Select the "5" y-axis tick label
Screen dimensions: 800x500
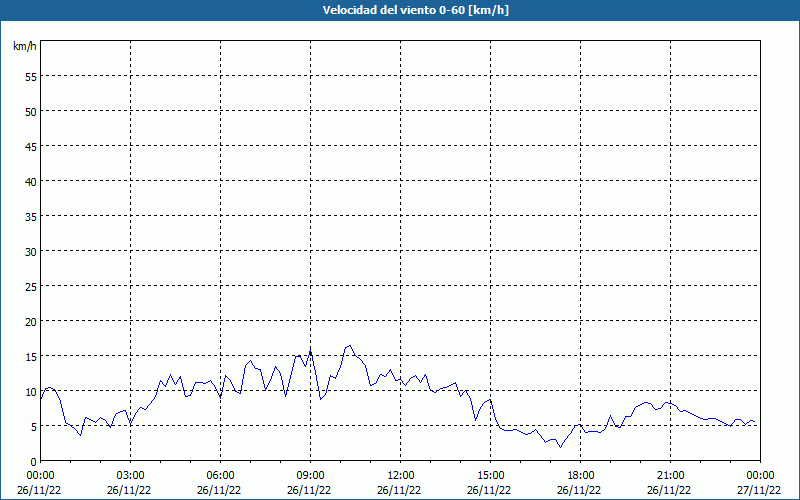pyautogui.click(x=34, y=427)
